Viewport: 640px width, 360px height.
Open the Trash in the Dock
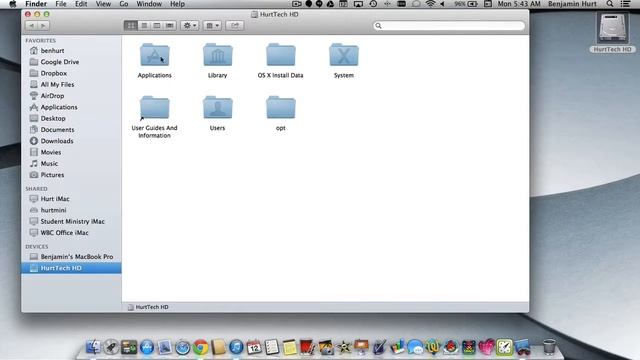[549, 347]
